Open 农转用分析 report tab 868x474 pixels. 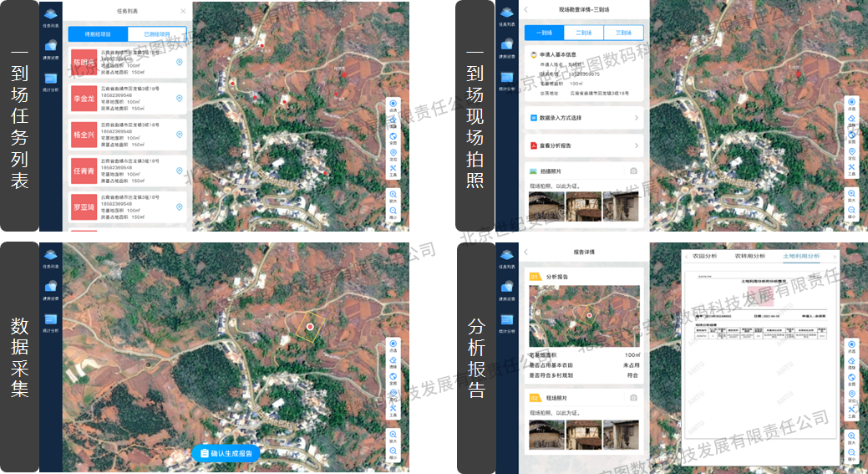tap(750, 256)
